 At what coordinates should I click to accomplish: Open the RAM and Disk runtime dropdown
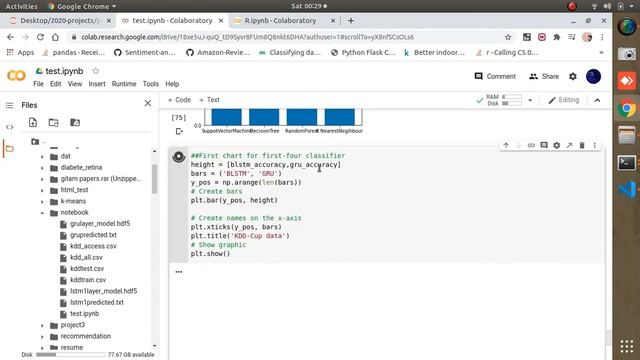pos(530,100)
